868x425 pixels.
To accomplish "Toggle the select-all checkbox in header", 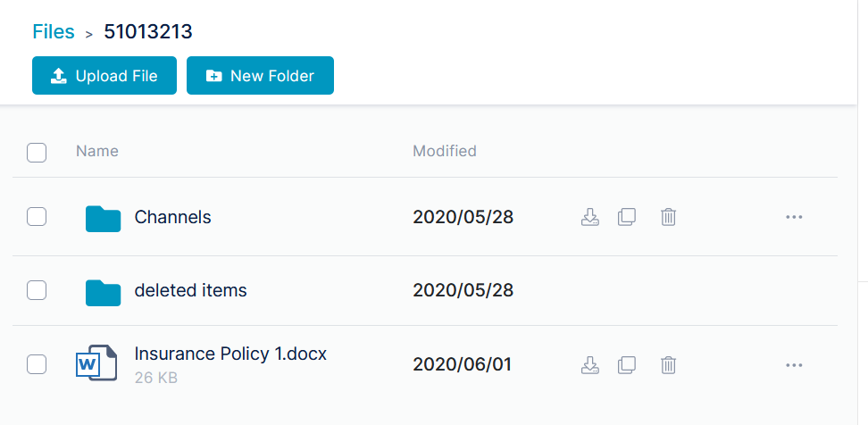I will pyautogui.click(x=37, y=152).
